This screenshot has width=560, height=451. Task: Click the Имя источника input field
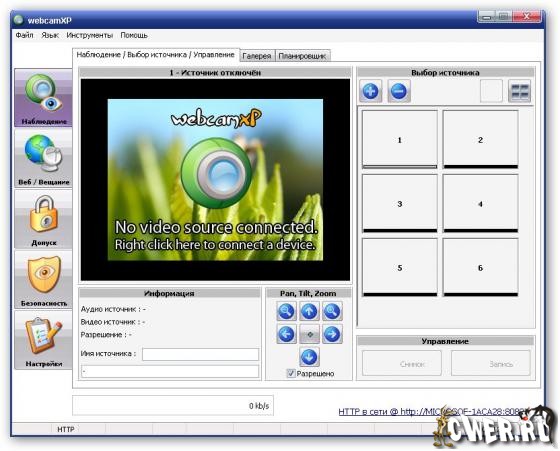click(200, 354)
